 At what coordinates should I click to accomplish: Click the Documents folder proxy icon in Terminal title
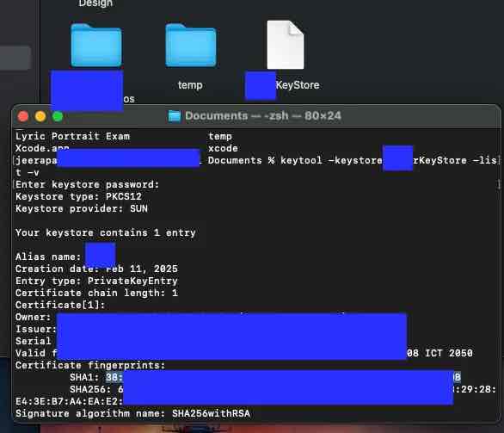pos(175,116)
